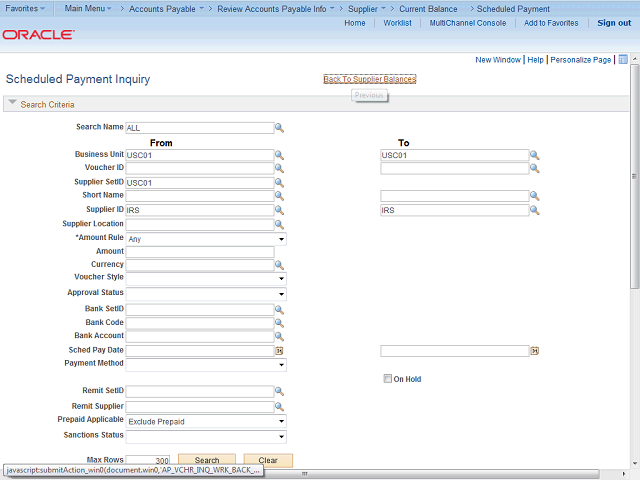Open the Payment Method dropdown
This screenshot has height=480, width=640.
click(206, 364)
